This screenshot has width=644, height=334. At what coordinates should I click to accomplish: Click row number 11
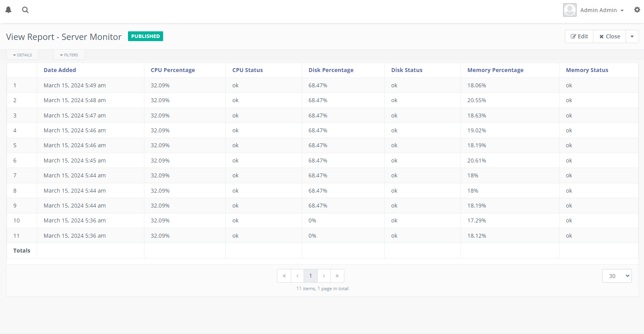click(x=16, y=236)
